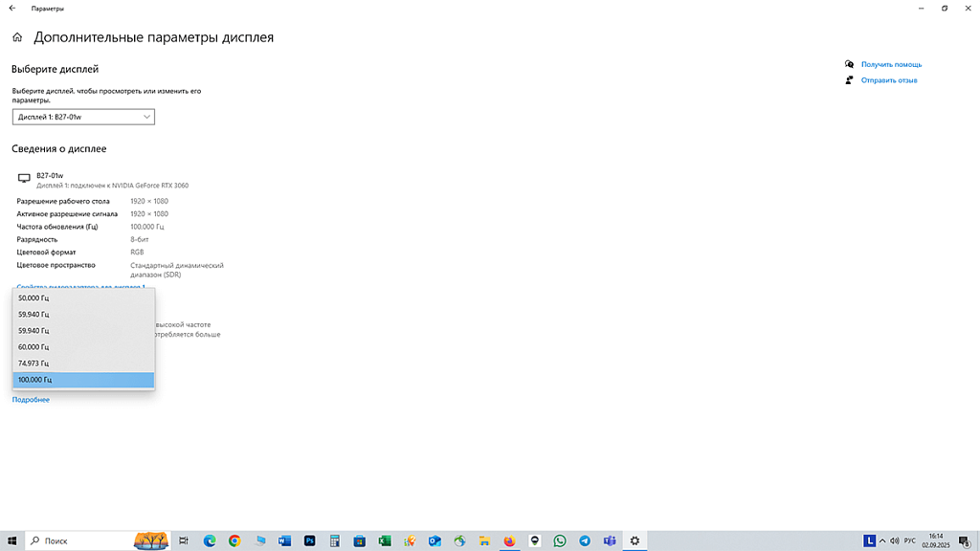Image resolution: width=980 pixels, height=551 pixels.
Task: Open Google Chrome from the taskbar
Action: (x=234, y=540)
